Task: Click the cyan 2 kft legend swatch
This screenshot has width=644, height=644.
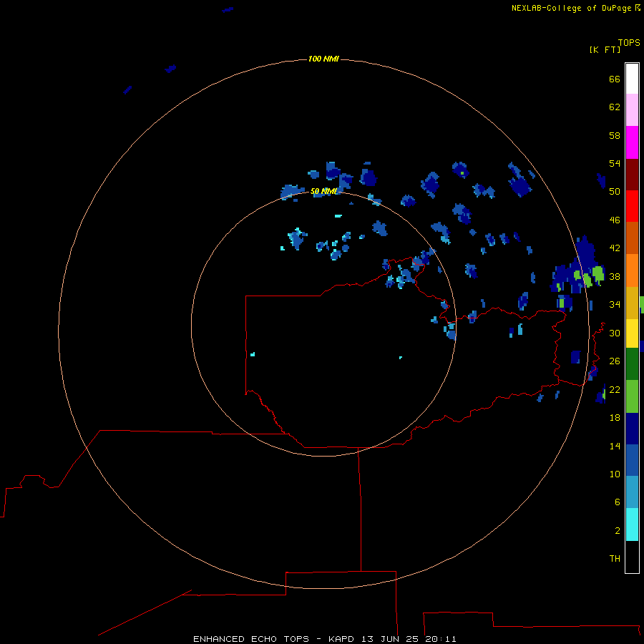Action: tap(632, 524)
